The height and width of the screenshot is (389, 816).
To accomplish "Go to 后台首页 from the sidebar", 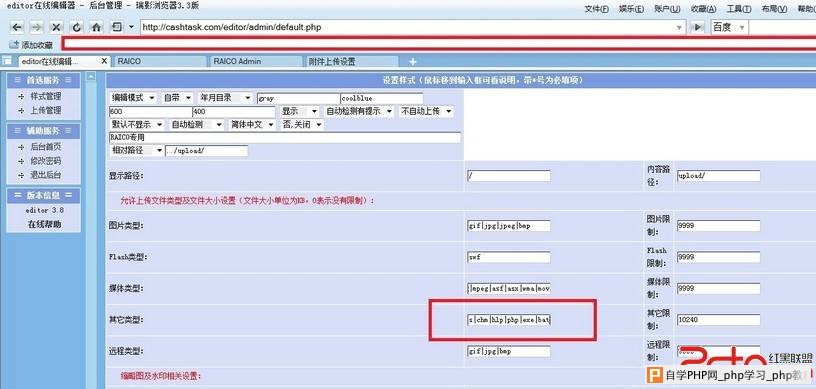I will pos(45,147).
